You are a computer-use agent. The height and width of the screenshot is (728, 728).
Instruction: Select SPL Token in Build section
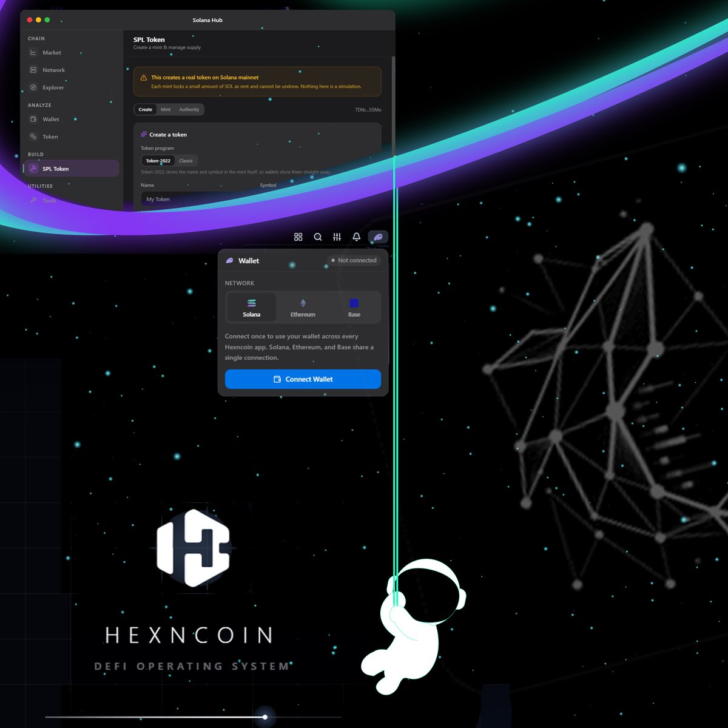click(x=72, y=169)
